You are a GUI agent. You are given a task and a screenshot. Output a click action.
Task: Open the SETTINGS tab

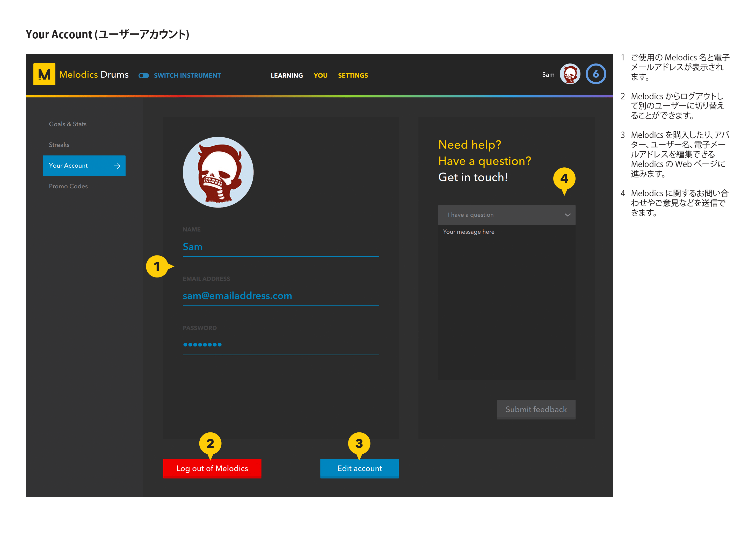(353, 75)
